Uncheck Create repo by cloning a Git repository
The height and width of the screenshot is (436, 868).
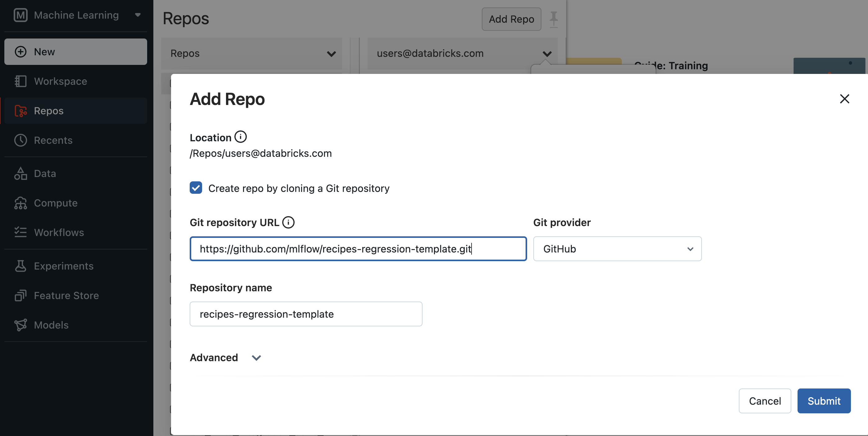[196, 188]
